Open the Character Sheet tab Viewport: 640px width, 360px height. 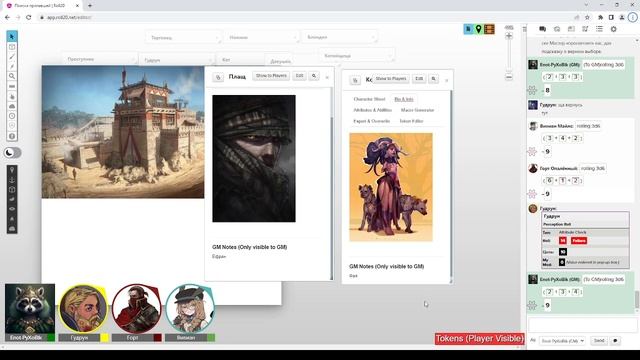tap(369, 99)
